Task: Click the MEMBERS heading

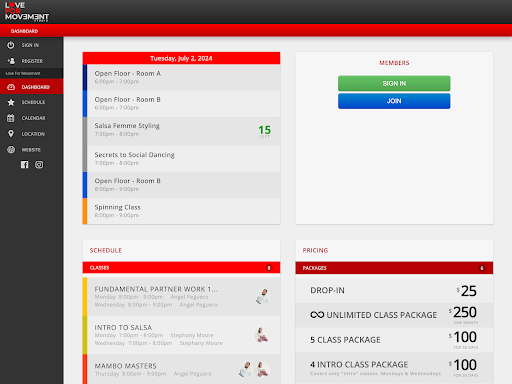Action: (394, 63)
